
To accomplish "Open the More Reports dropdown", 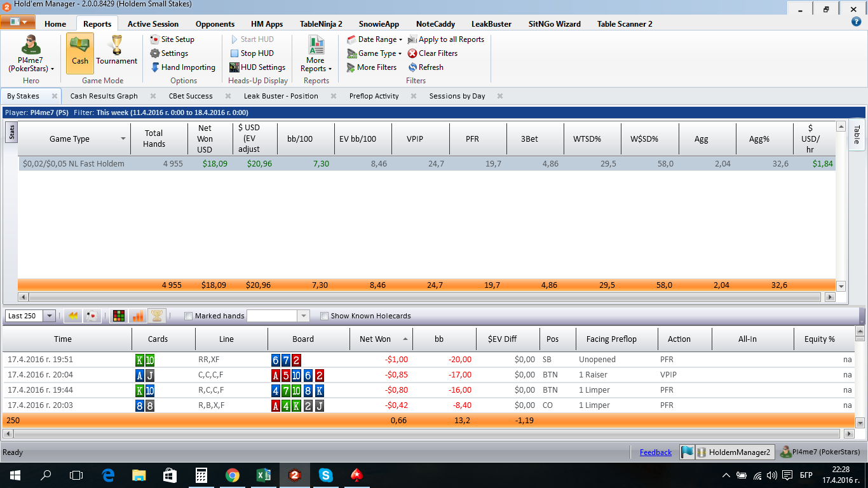I will click(316, 54).
